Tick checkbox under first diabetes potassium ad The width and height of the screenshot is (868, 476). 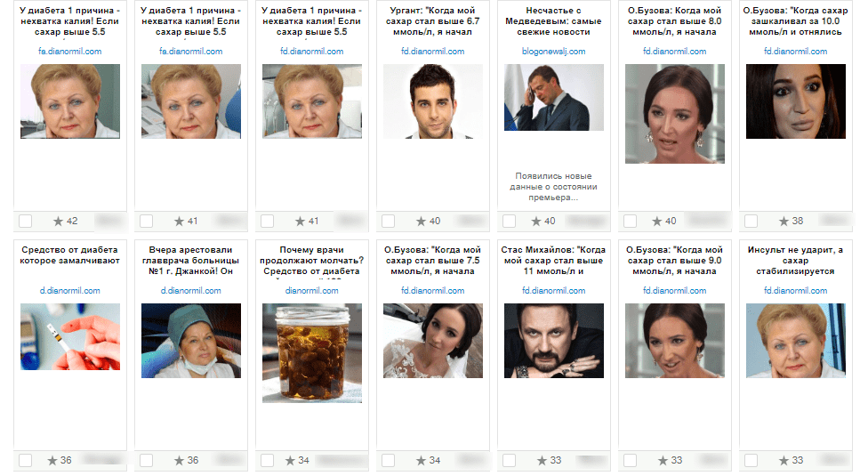click(26, 222)
